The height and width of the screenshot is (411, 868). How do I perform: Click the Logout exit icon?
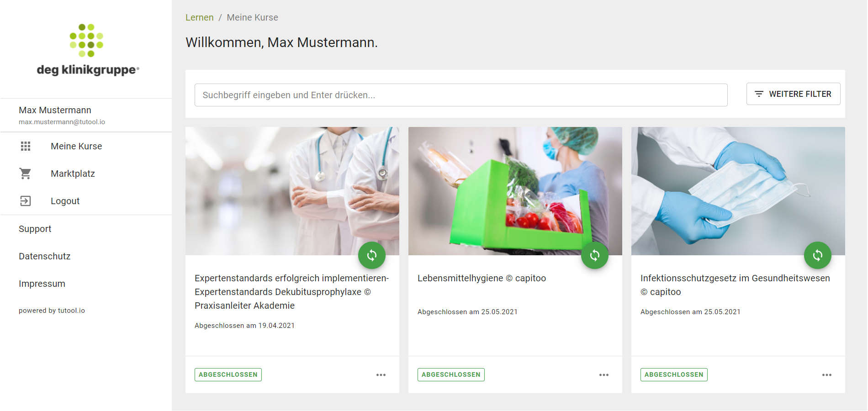point(26,201)
